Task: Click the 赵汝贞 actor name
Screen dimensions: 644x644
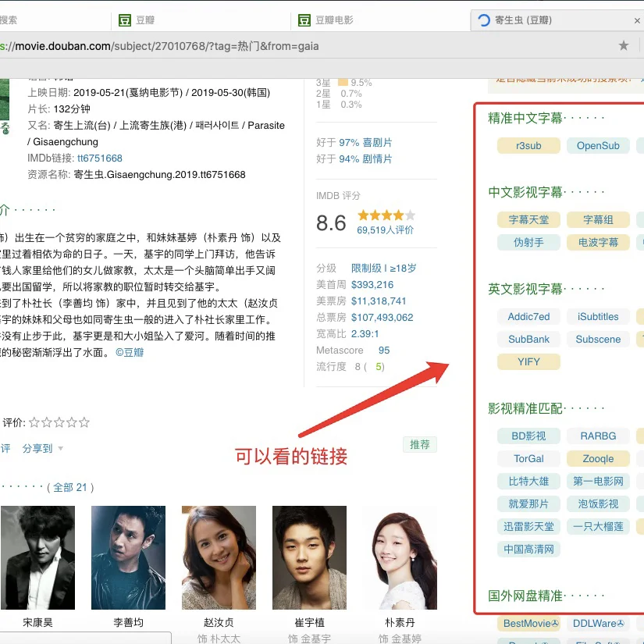Action: (x=219, y=623)
